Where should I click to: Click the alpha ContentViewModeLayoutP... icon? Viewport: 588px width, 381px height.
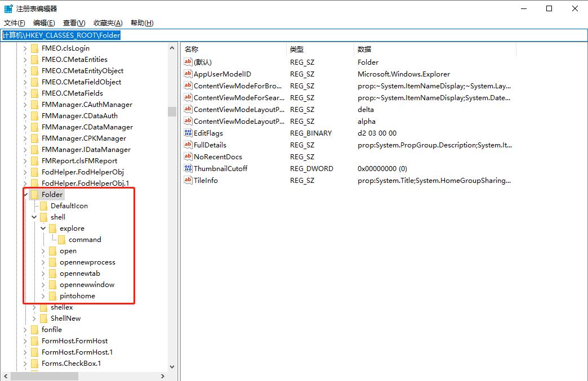188,121
